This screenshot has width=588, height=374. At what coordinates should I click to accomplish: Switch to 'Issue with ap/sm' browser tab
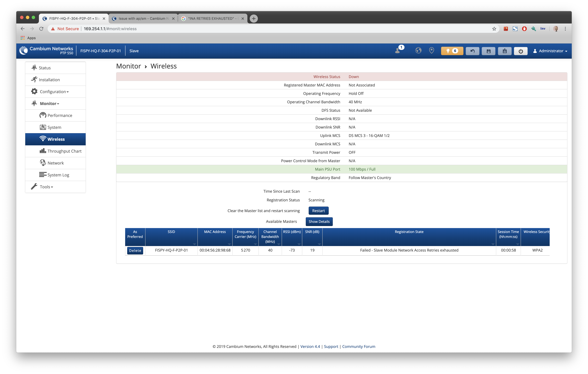143,19
